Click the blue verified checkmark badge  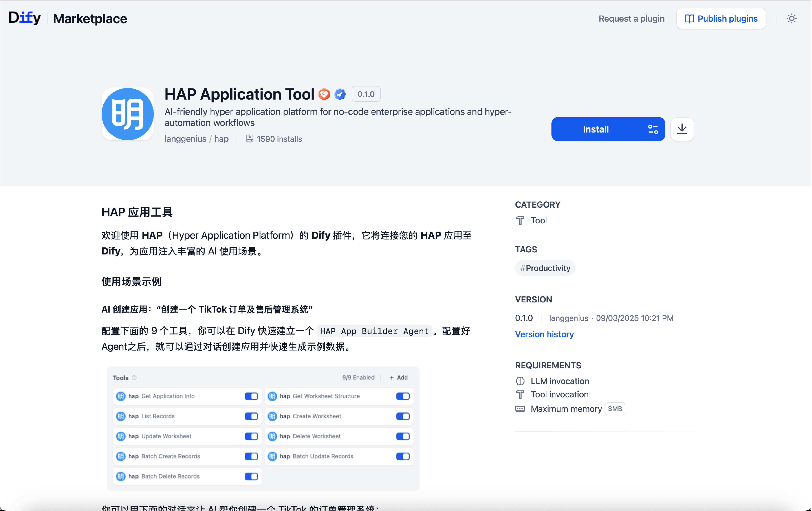[x=340, y=94]
